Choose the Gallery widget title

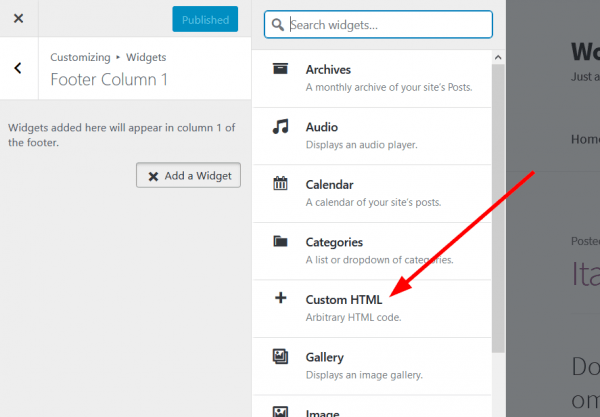[x=324, y=357]
